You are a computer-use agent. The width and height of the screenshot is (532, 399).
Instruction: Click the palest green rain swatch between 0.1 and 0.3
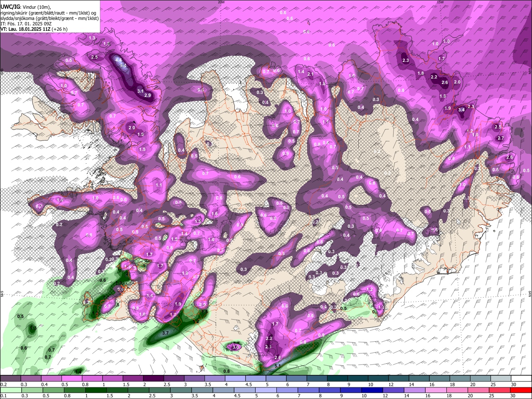click(x=11, y=390)
